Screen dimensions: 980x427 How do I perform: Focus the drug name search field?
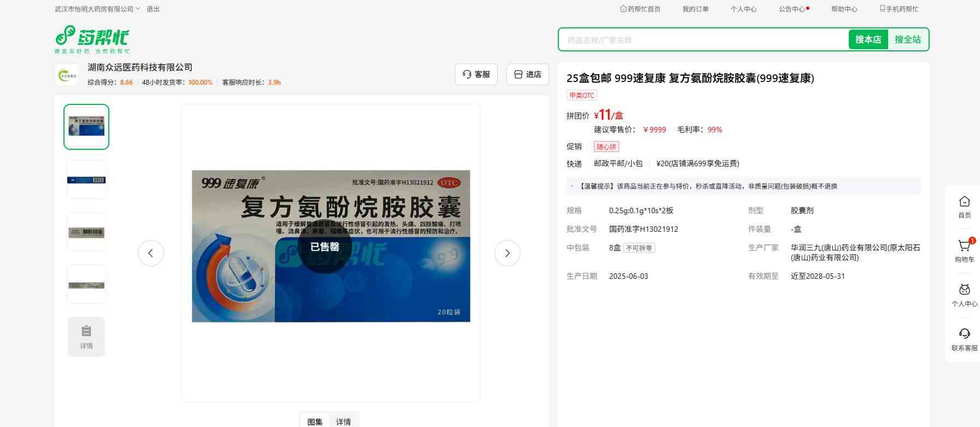pos(703,40)
